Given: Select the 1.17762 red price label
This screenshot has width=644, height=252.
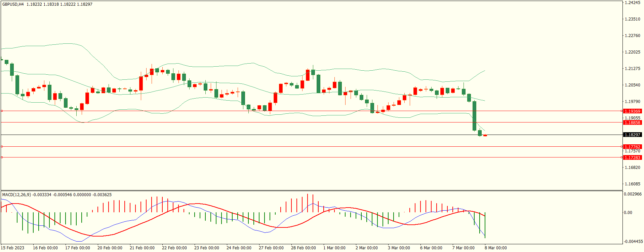Looking at the screenshot, I should click(632, 147).
